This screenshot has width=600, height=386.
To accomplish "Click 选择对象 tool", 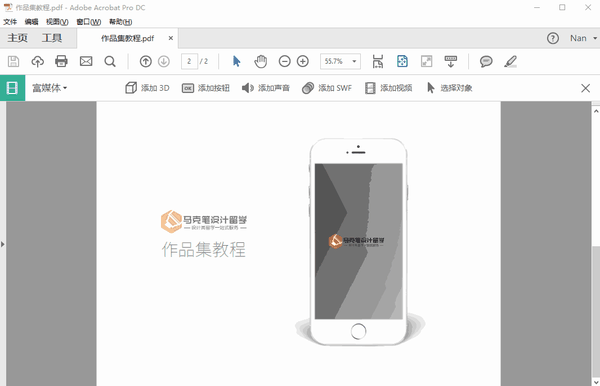I will coord(450,88).
